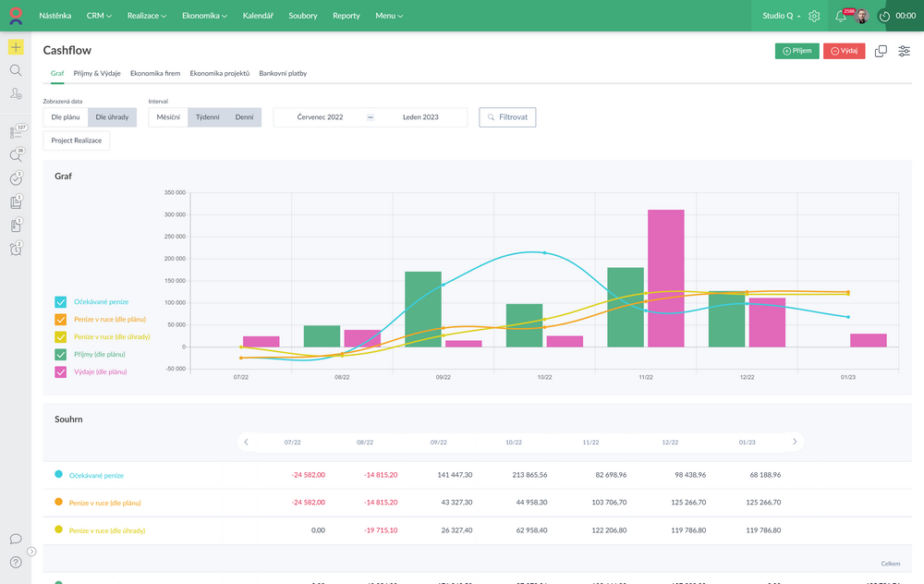The width and height of the screenshot is (924, 584).
Task: Open the help question mark icon
Action: click(x=16, y=562)
